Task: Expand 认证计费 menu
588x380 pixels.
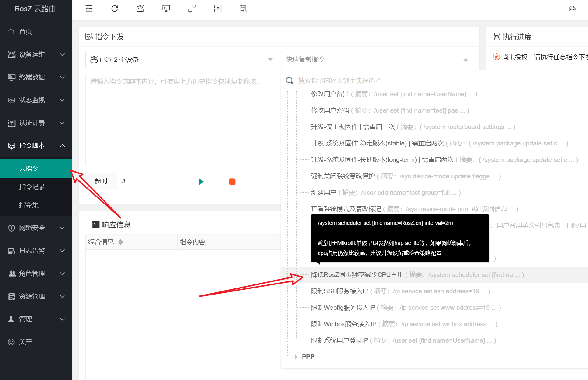Action: [x=36, y=123]
